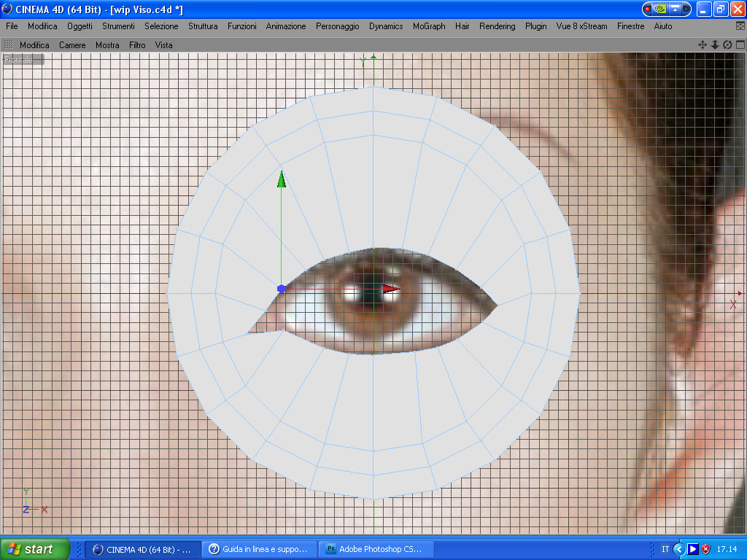Toggle the active viewport fullscreen icon

point(740,44)
